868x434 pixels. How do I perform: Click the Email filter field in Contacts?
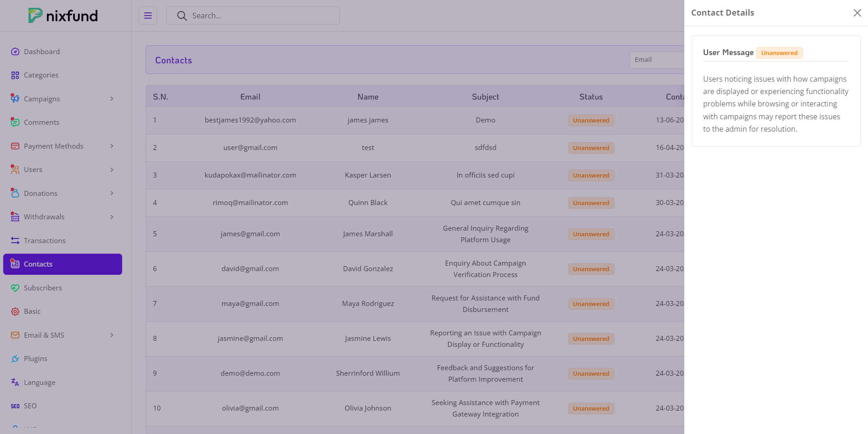pos(657,60)
